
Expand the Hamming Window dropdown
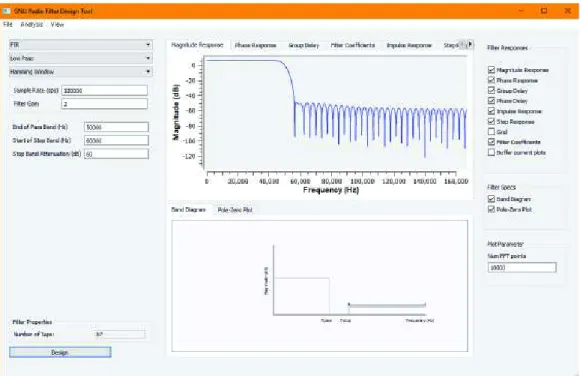(x=81, y=71)
